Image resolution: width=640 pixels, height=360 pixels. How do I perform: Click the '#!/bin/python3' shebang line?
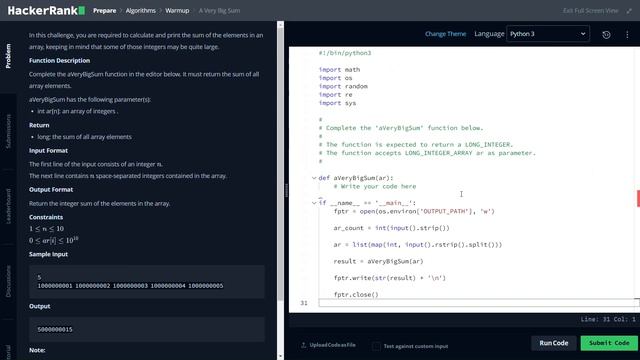[344, 53]
